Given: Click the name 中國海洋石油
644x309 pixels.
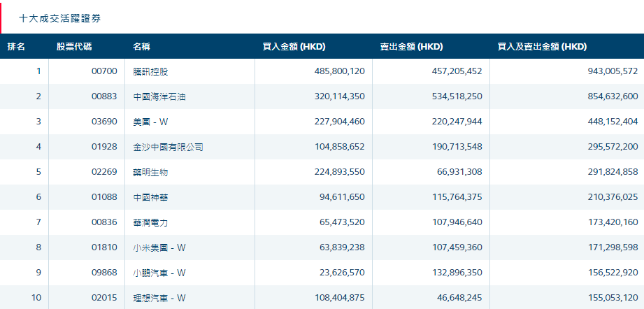Looking at the screenshot, I should (159, 97).
